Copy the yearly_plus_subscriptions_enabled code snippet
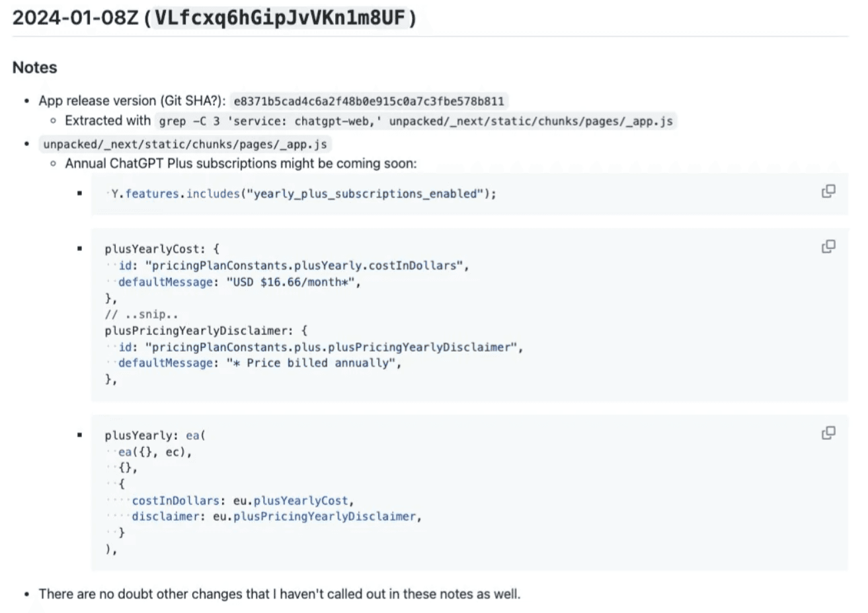 coord(828,192)
